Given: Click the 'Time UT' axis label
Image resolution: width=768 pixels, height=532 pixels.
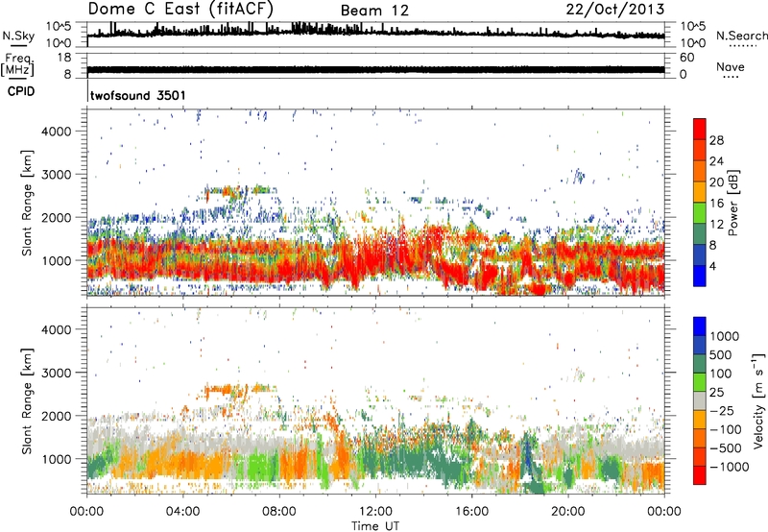Looking at the screenshot, I should pos(375,526).
